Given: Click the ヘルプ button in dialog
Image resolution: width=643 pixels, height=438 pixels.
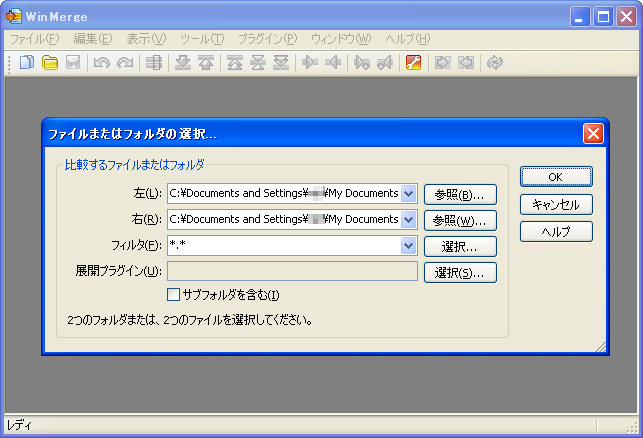Looking at the screenshot, I should point(556,232).
